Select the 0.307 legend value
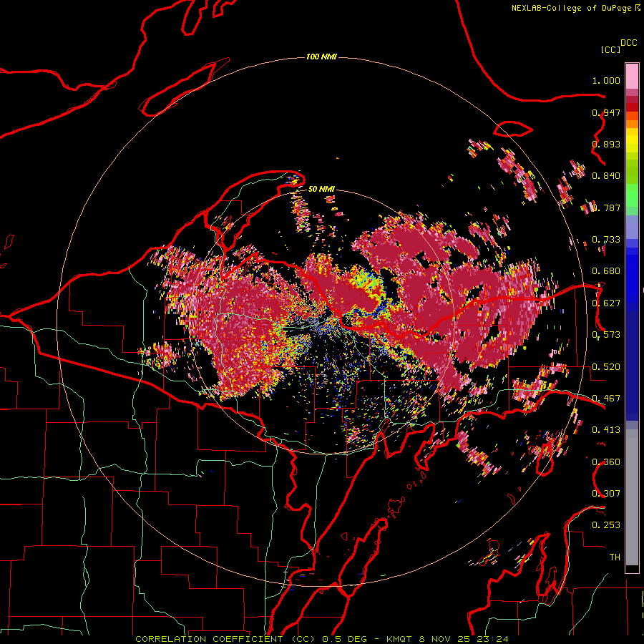The height and width of the screenshot is (644, 644). coord(606,494)
